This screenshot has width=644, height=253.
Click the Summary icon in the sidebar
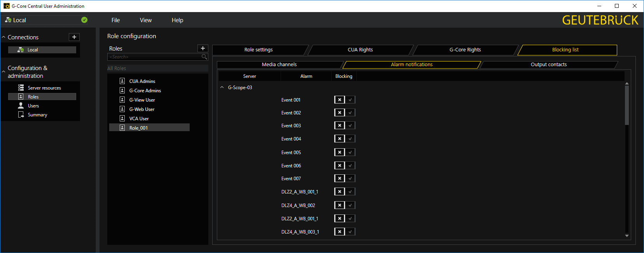[x=21, y=114]
